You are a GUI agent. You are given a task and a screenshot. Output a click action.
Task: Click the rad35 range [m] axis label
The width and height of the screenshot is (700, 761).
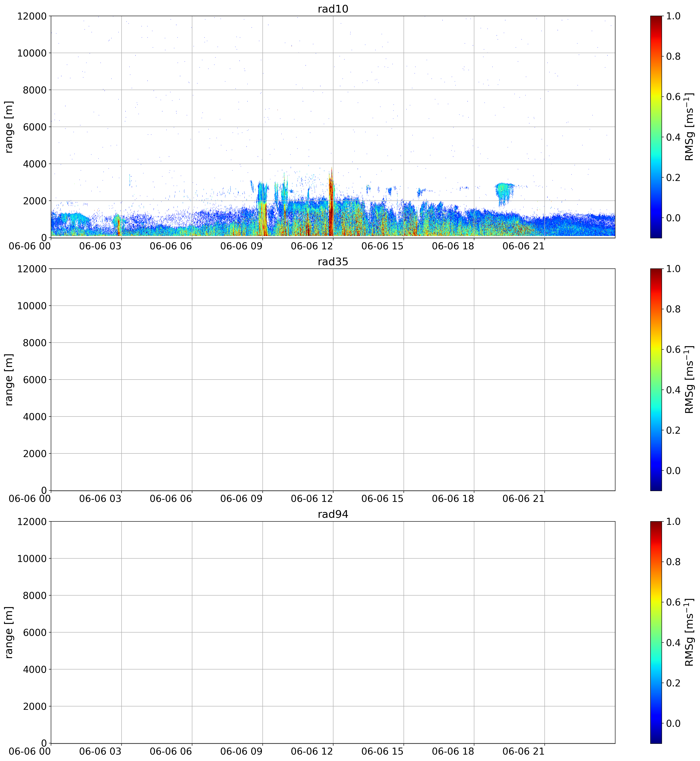click(x=9, y=380)
